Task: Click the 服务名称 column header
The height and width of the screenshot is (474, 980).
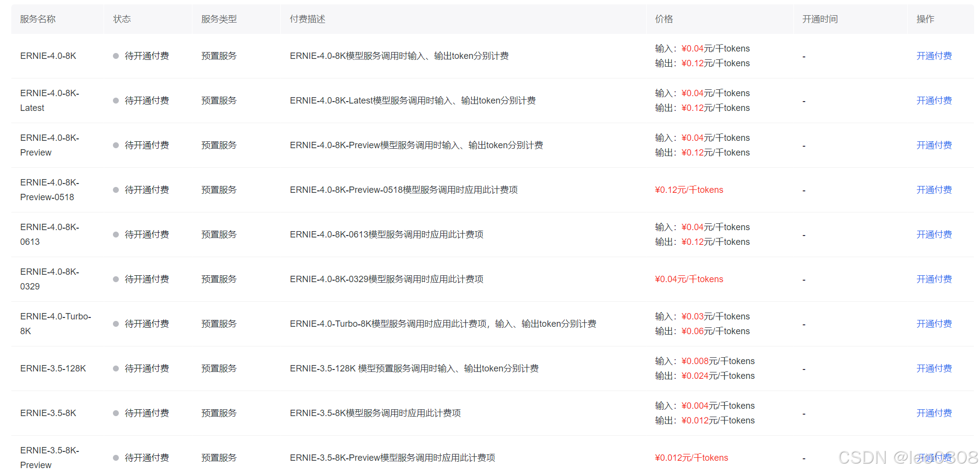Action: (38, 19)
